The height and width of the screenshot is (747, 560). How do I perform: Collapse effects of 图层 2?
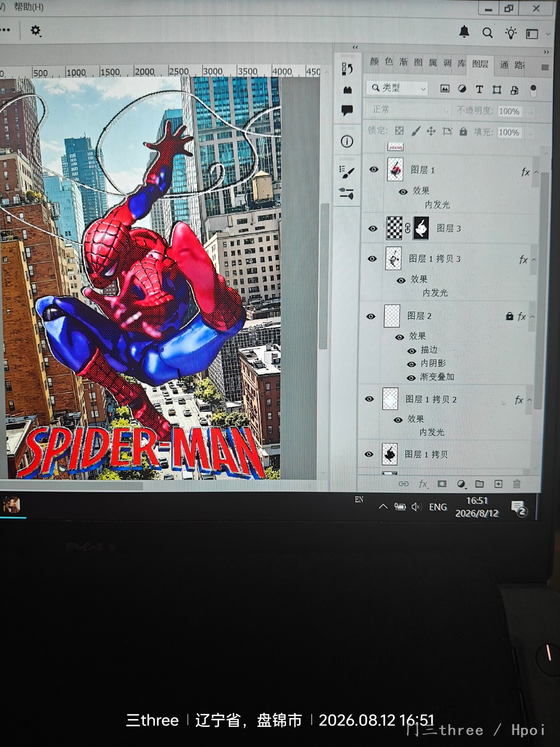click(x=532, y=317)
